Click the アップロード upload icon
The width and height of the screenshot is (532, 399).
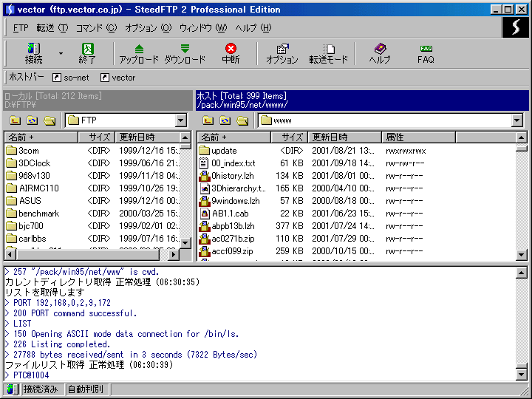pyautogui.click(x=139, y=54)
